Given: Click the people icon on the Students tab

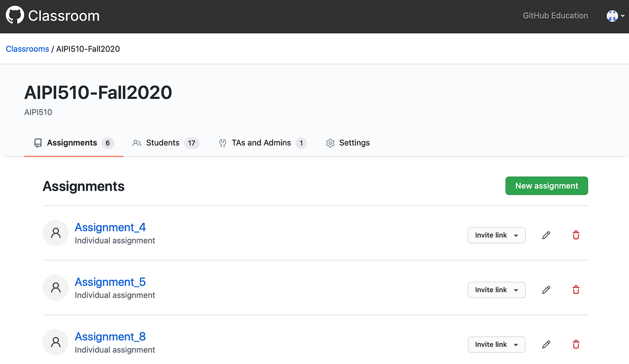Looking at the screenshot, I should (137, 142).
